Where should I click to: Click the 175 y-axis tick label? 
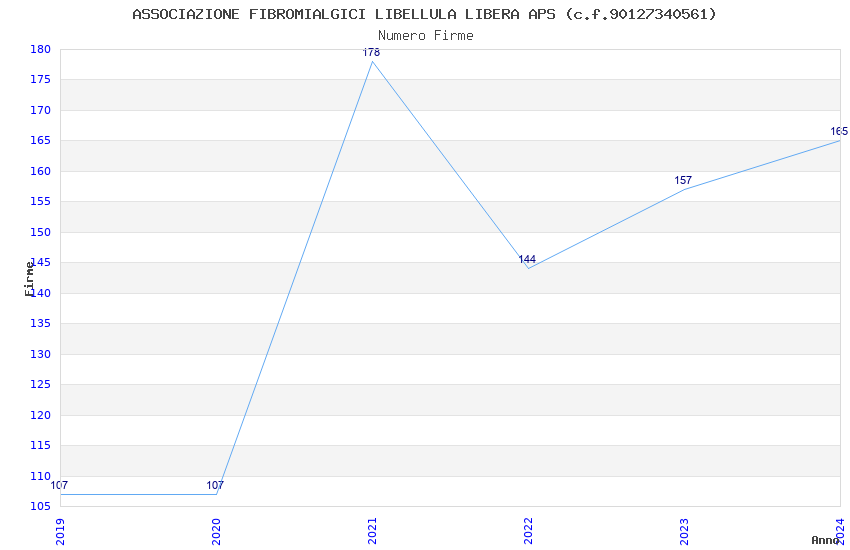tap(41, 80)
